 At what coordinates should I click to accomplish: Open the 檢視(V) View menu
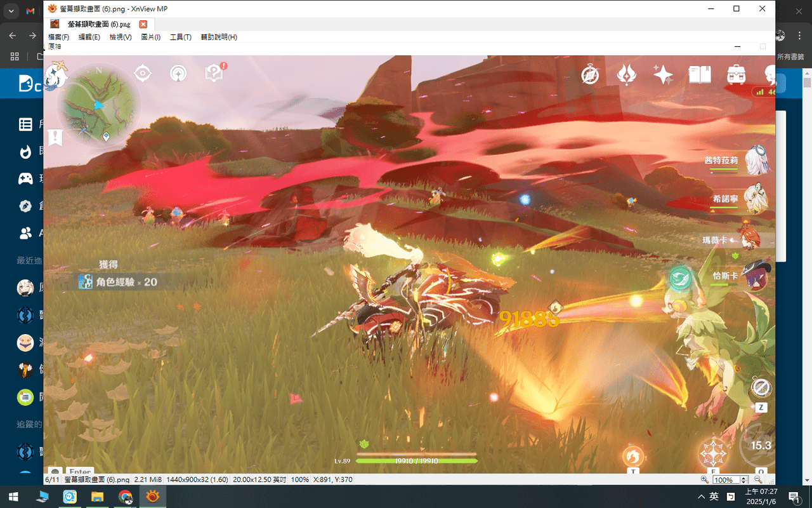point(120,37)
